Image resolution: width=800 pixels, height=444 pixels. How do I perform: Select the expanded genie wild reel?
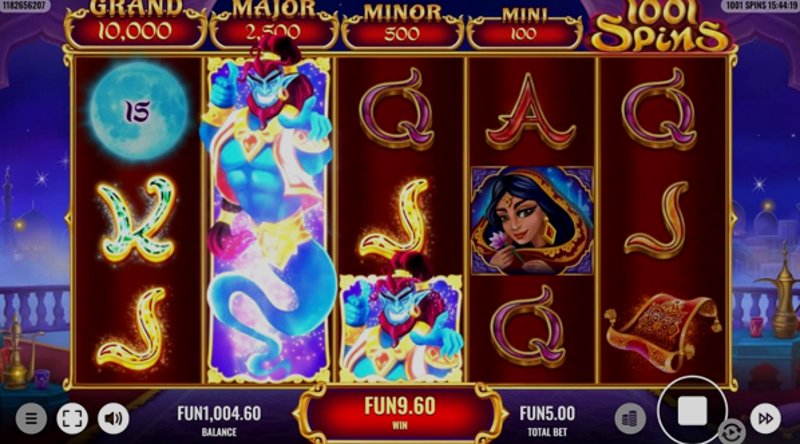(269, 219)
